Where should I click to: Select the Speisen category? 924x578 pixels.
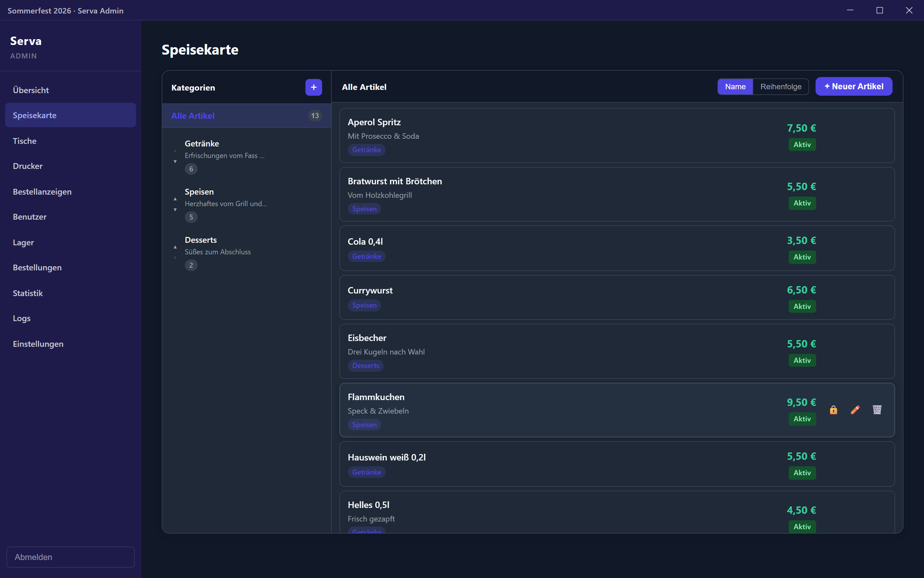247,204
